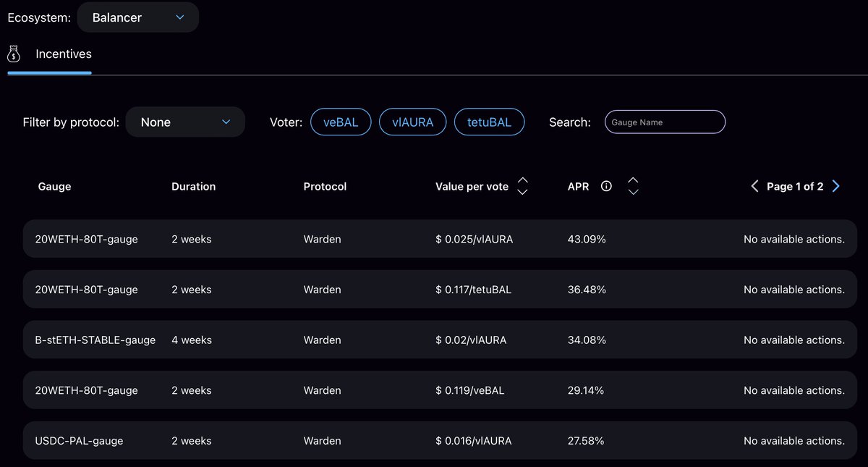Toggle the vlAURA voter filter

pyautogui.click(x=412, y=122)
